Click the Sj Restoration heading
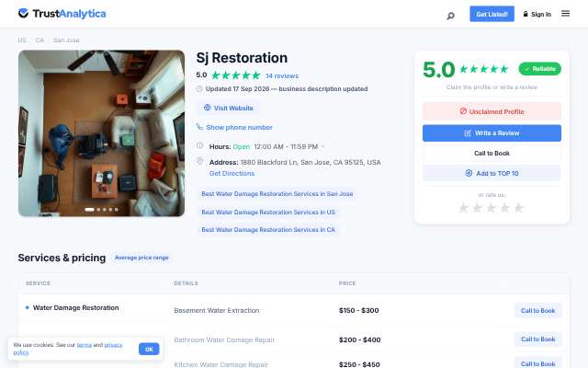 (242, 58)
